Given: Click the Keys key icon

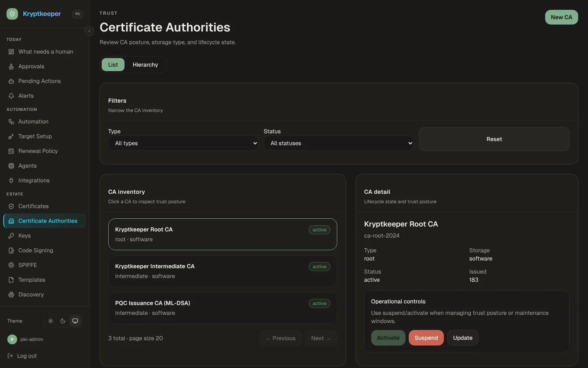Looking at the screenshot, I should pos(11,236).
